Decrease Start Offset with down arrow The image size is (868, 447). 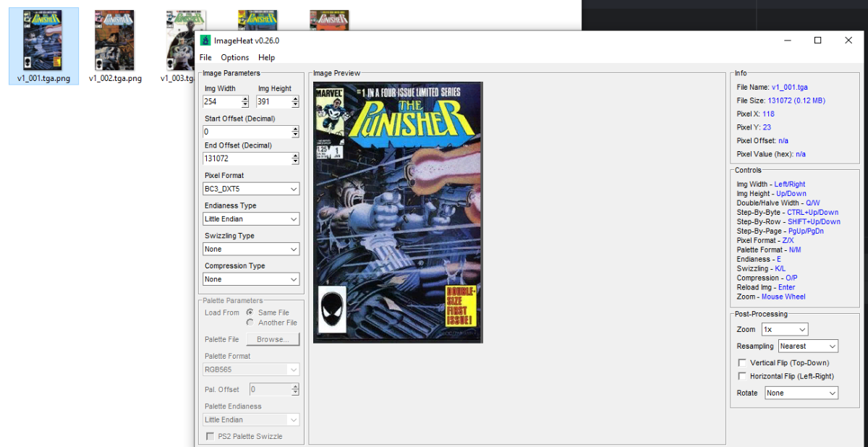click(295, 135)
